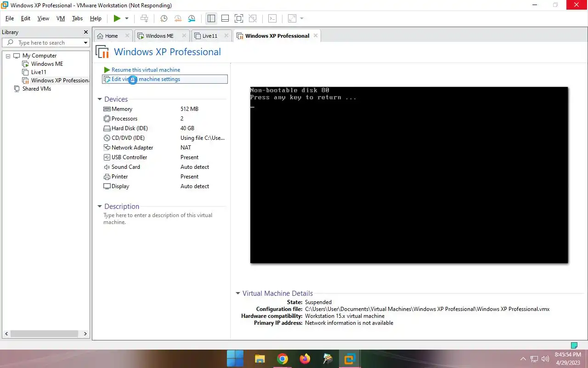Revert to snapshot toolbar icon

tap(178, 18)
